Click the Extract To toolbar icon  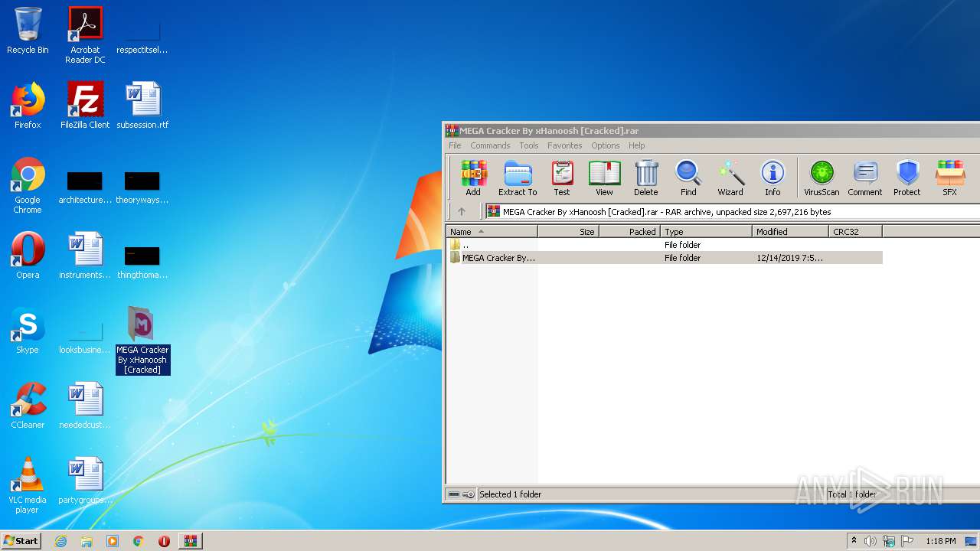[518, 178]
